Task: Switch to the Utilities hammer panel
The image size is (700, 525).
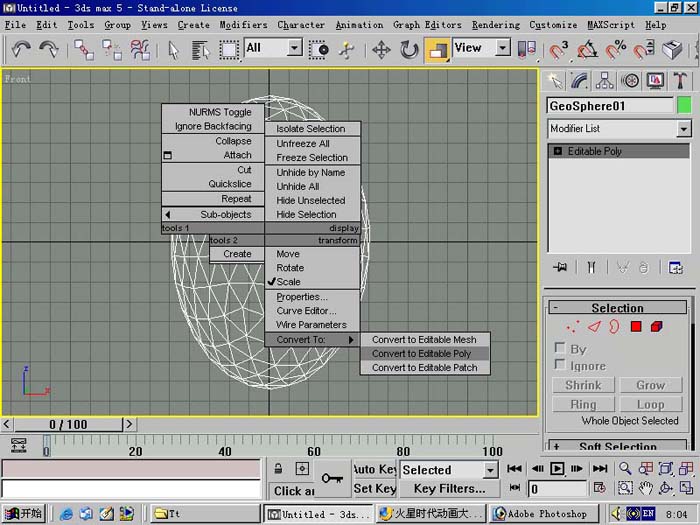Action: tap(680, 81)
